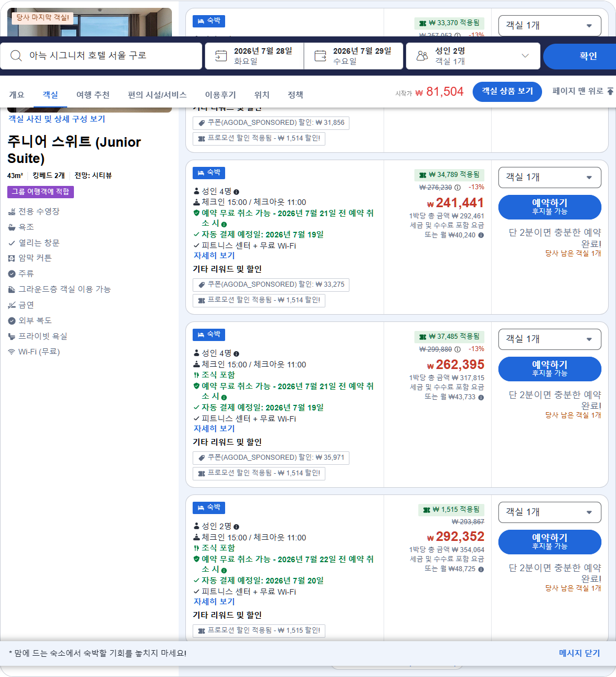Open room count dropdown for 292,352 offer
Screen dimensions: 616x677
550,512
